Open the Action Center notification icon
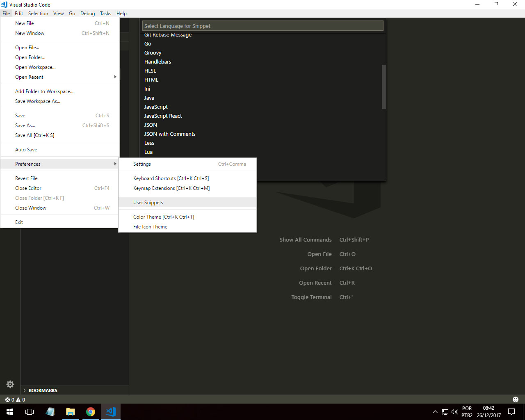The height and width of the screenshot is (420, 525). tap(511, 412)
